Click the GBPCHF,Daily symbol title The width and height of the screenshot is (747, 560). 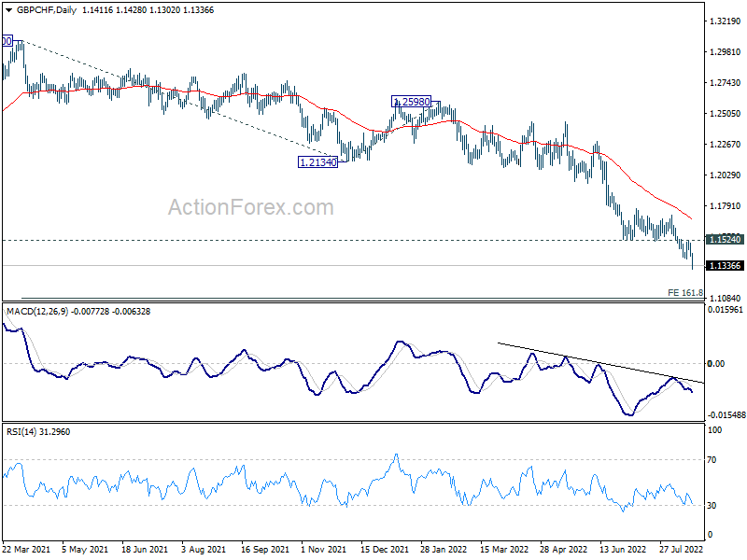(x=46, y=10)
